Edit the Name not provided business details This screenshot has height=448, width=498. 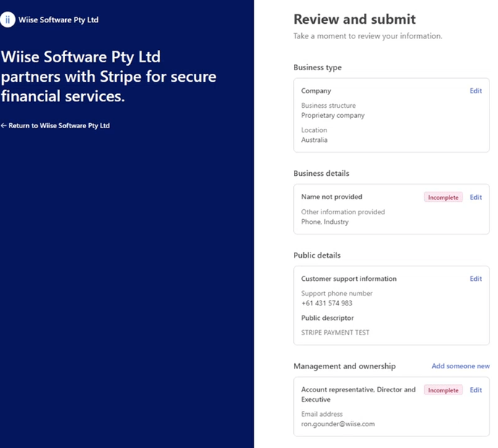pos(476,197)
